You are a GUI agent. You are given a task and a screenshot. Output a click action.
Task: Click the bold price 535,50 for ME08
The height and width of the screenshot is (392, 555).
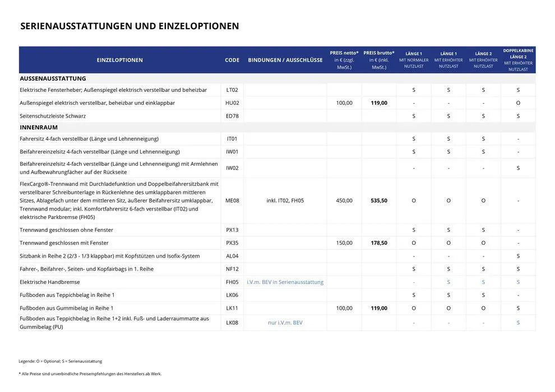pyautogui.click(x=379, y=199)
